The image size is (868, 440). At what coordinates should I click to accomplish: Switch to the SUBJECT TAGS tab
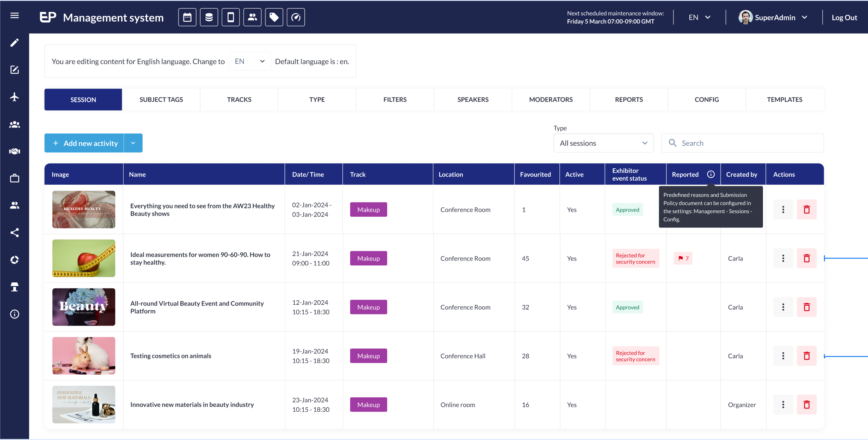pos(161,100)
